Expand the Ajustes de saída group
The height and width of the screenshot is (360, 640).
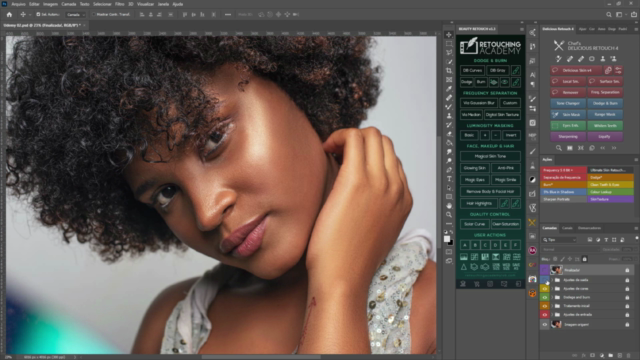click(552, 280)
